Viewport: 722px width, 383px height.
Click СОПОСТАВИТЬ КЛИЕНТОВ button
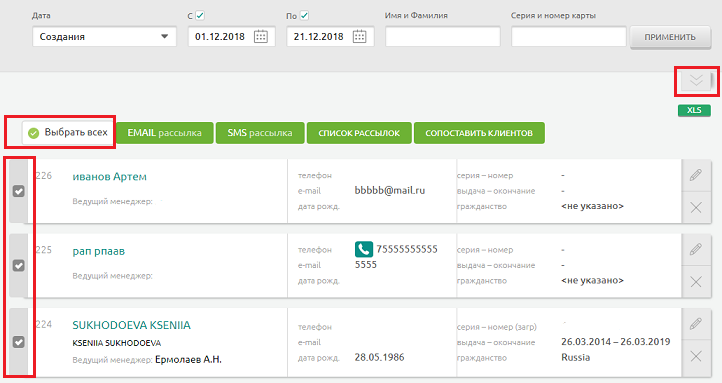479,133
